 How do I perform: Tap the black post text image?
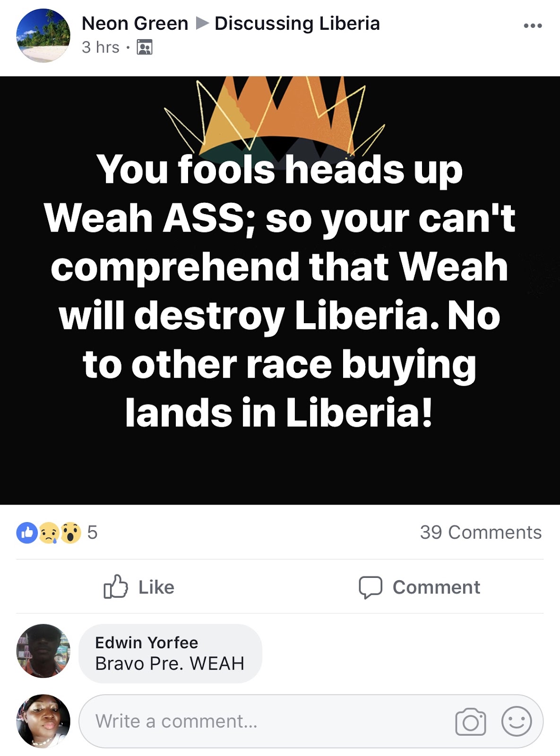click(x=280, y=291)
